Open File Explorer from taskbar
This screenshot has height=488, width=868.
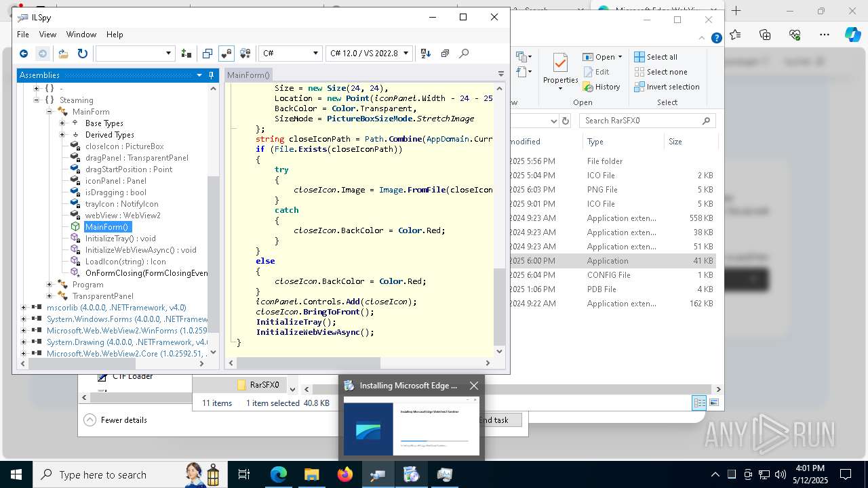(311, 474)
